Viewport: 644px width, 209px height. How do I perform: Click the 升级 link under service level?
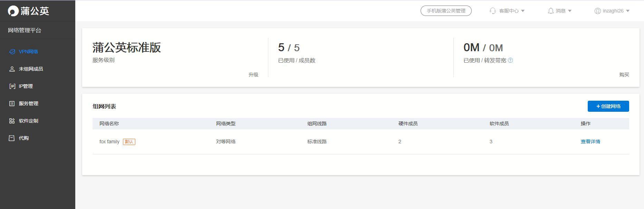pyautogui.click(x=253, y=75)
